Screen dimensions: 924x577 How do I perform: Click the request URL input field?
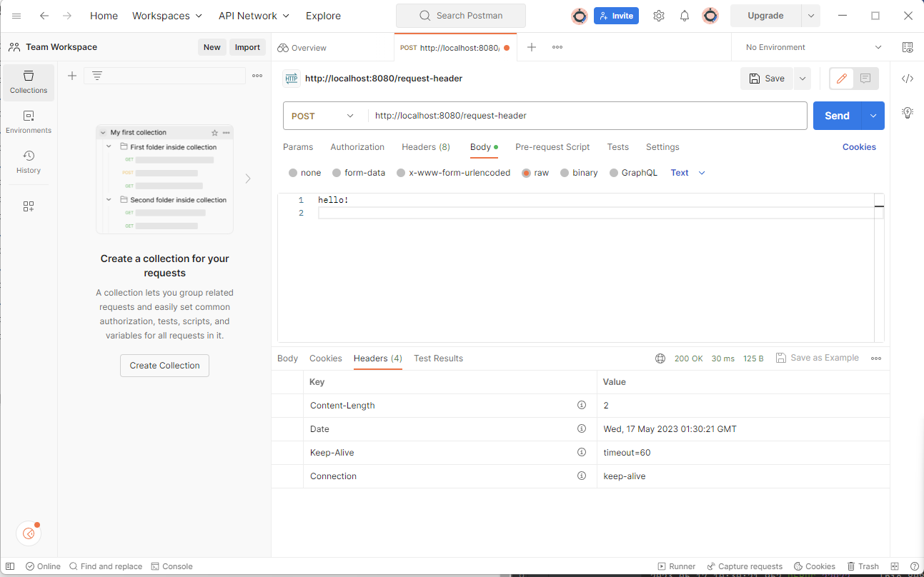(587, 116)
